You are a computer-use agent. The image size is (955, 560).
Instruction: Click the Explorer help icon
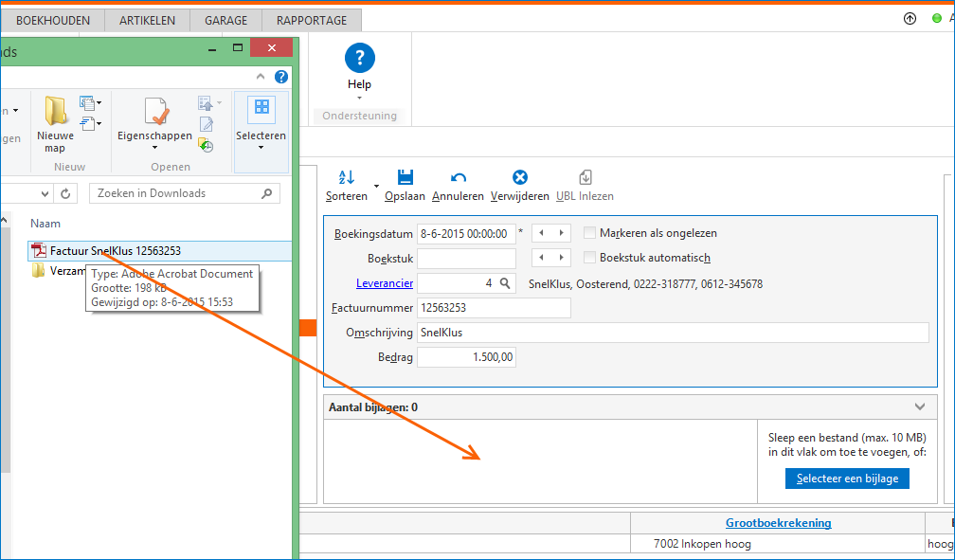[280, 77]
